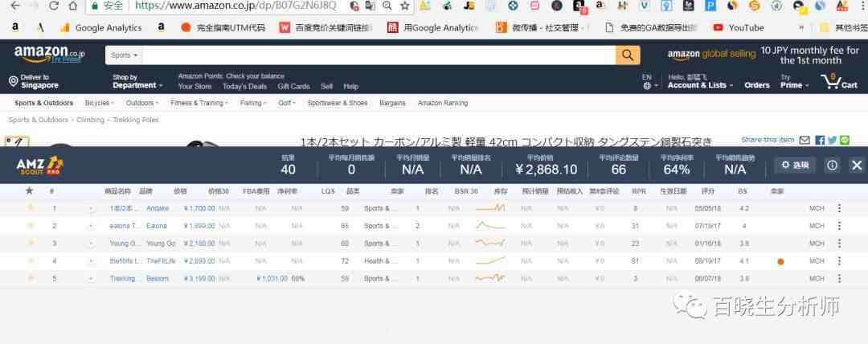Screen dimensions: 868x344
Task: Open the three-dot menu for the Young Go row
Action: [x=839, y=244]
